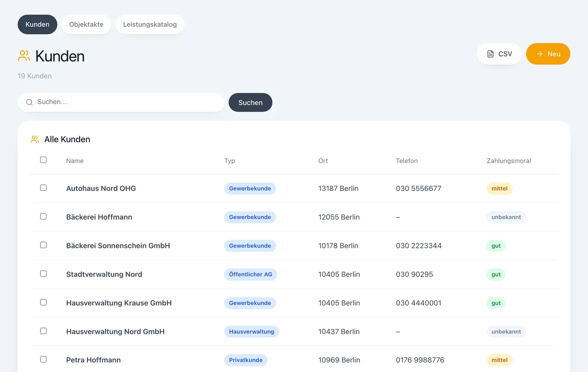Tick the checkbox for Hausverwaltung Nord GmbH
The width and height of the screenshot is (588, 372).
point(43,331)
